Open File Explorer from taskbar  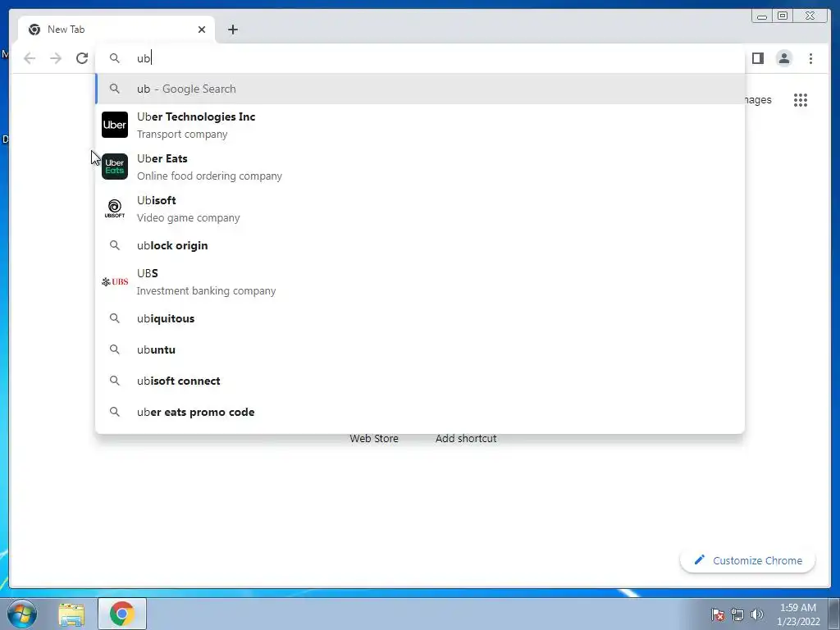point(71,614)
